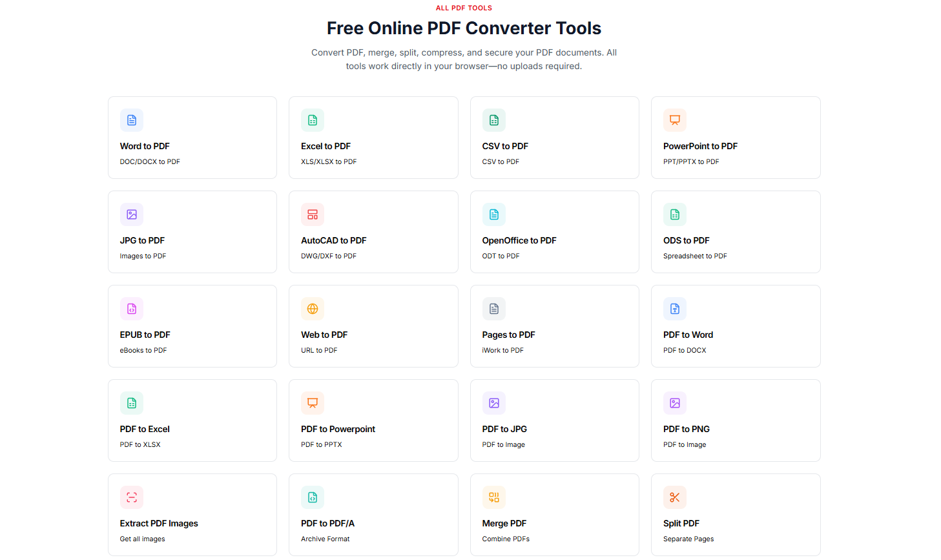Open the PDF to PDF/A archive tool
The height and width of the screenshot is (560, 941).
tap(327, 524)
